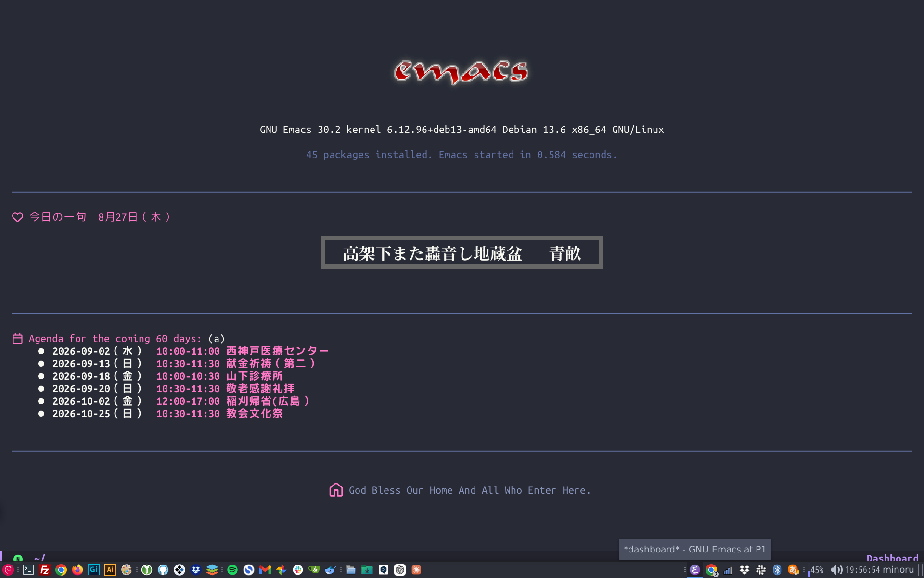Launch Dropbox from the panel launcher

pos(196,570)
